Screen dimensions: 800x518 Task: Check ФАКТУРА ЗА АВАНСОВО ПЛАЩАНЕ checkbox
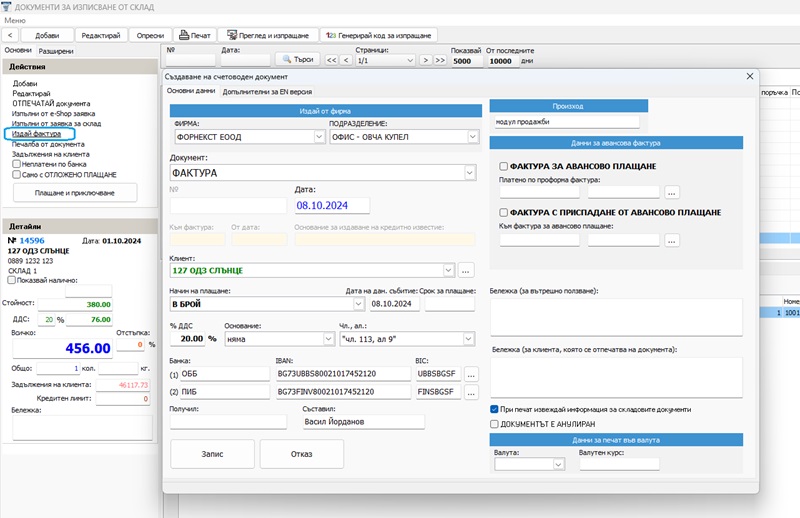coord(504,166)
